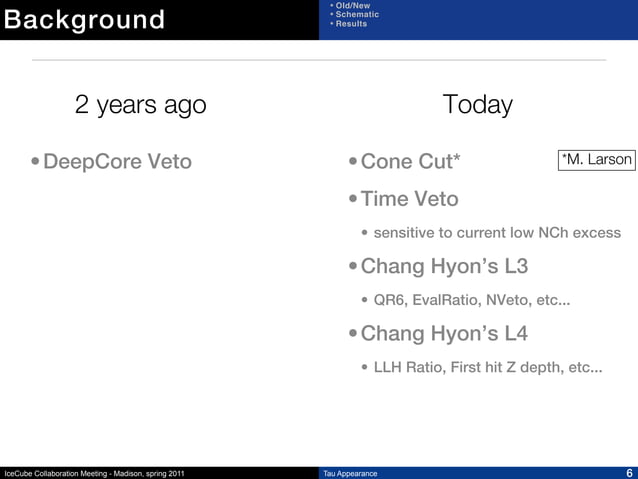Click the '2 years ago' heading
The height and width of the screenshot is (479, 638).
pos(141,105)
